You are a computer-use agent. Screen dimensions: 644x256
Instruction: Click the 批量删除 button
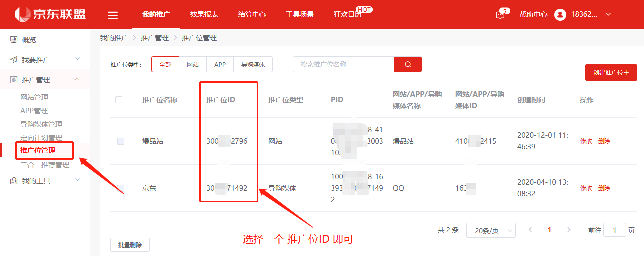(x=130, y=245)
